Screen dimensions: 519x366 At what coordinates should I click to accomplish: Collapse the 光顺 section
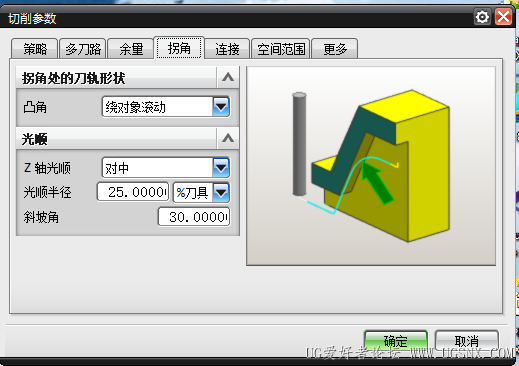(x=228, y=138)
